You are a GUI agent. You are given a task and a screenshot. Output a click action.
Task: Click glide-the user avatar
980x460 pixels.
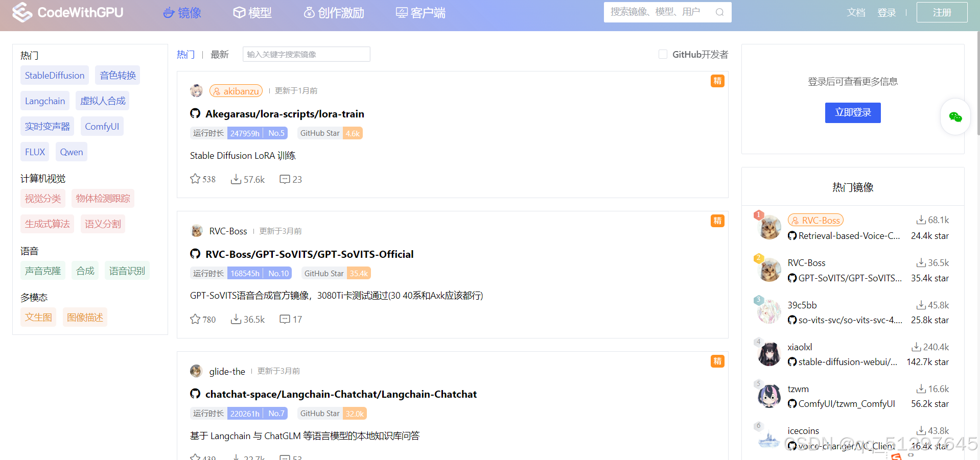[196, 371]
